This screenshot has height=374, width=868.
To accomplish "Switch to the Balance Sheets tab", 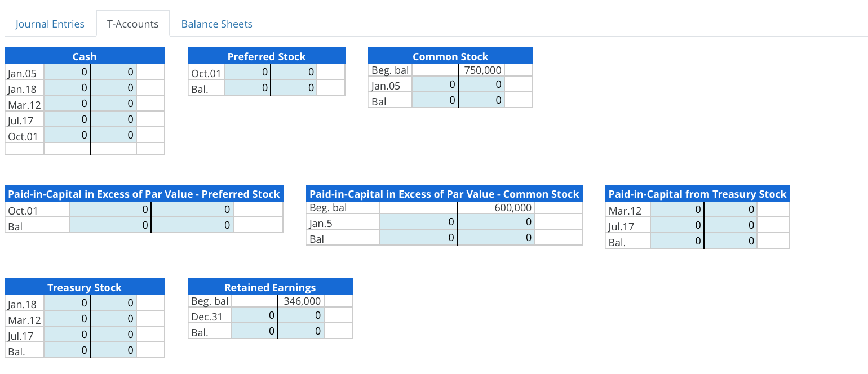I will click(216, 24).
